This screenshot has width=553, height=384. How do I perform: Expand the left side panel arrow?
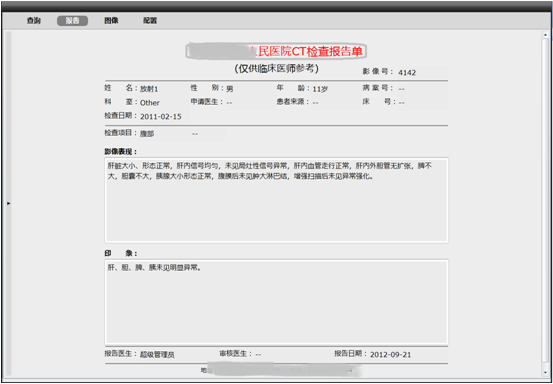point(9,203)
